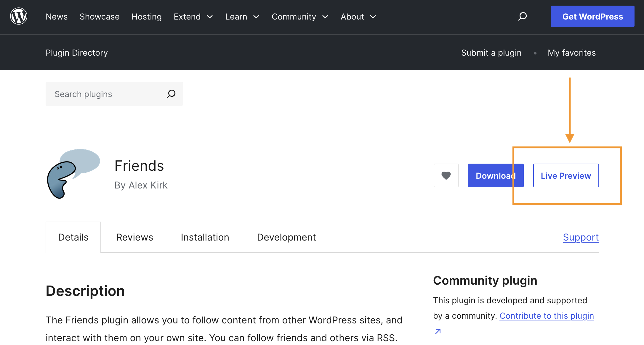Screen dimensions: 644x345
Task: Click the Community menu label
Action: [x=294, y=17]
